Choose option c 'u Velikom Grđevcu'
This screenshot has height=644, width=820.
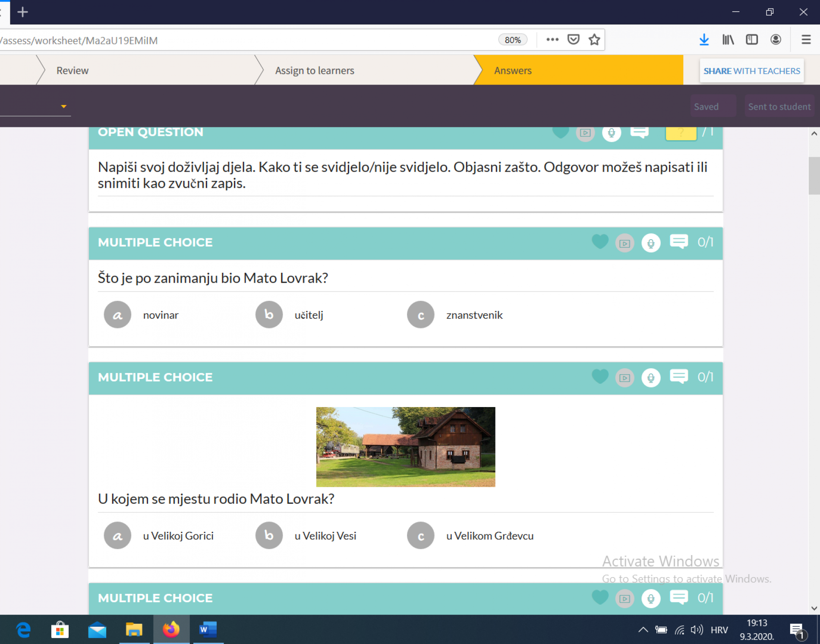tap(420, 536)
